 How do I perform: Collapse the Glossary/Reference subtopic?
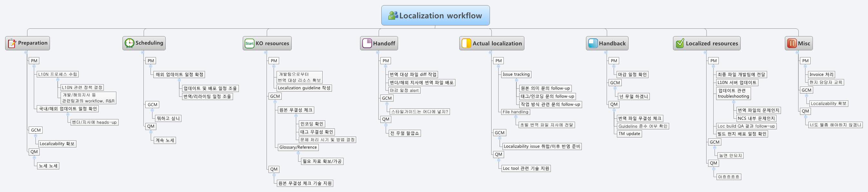coord(298,153)
